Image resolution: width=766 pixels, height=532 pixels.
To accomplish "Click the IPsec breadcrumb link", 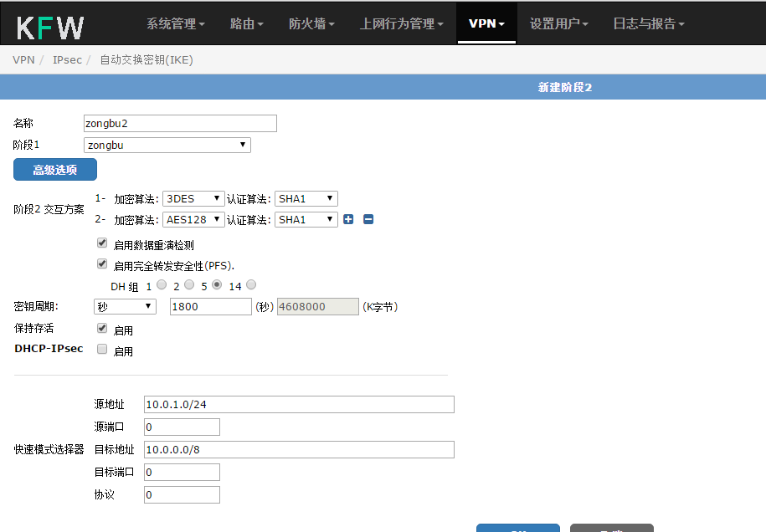I will tap(67, 59).
